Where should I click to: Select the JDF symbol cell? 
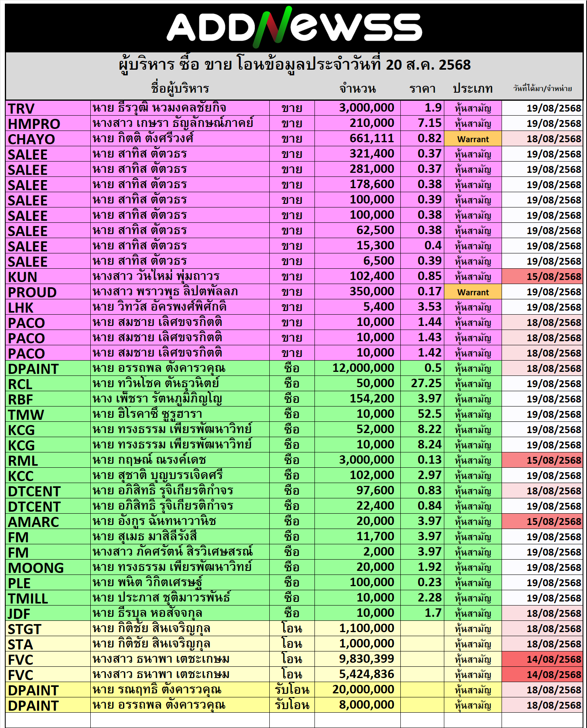[x=48, y=614]
